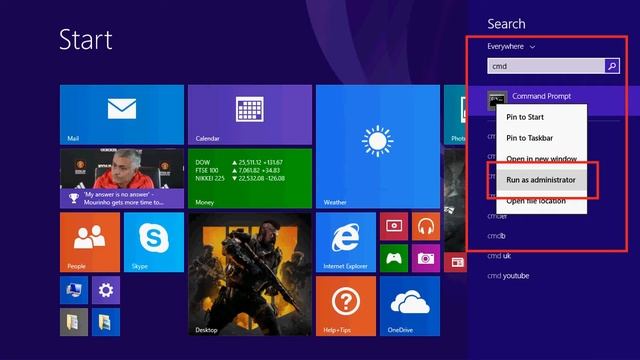640x360 pixels.
Task: Choose Run as administrator
Action: coord(542,180)
